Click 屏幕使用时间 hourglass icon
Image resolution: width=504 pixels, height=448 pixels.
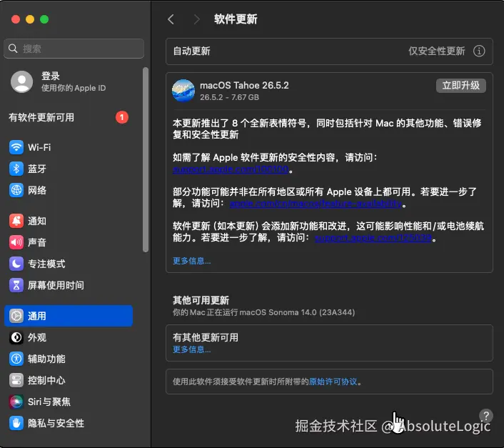(16, 285)
